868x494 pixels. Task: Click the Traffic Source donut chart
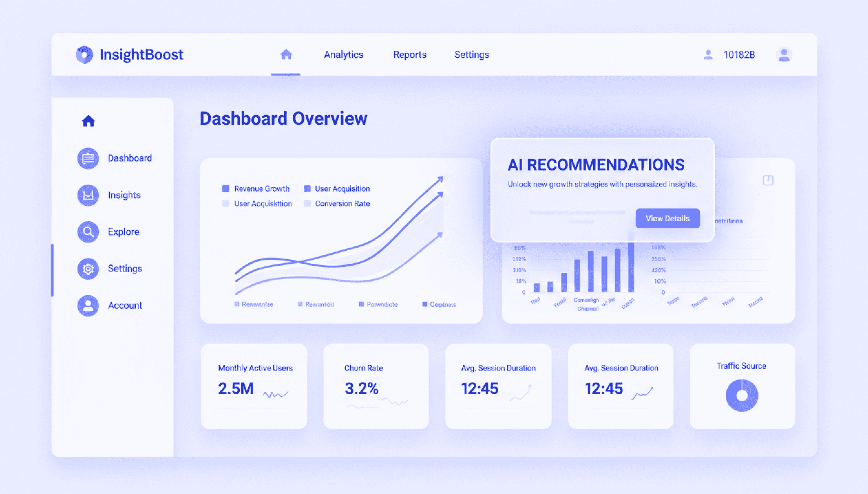(x=742, y=395)
